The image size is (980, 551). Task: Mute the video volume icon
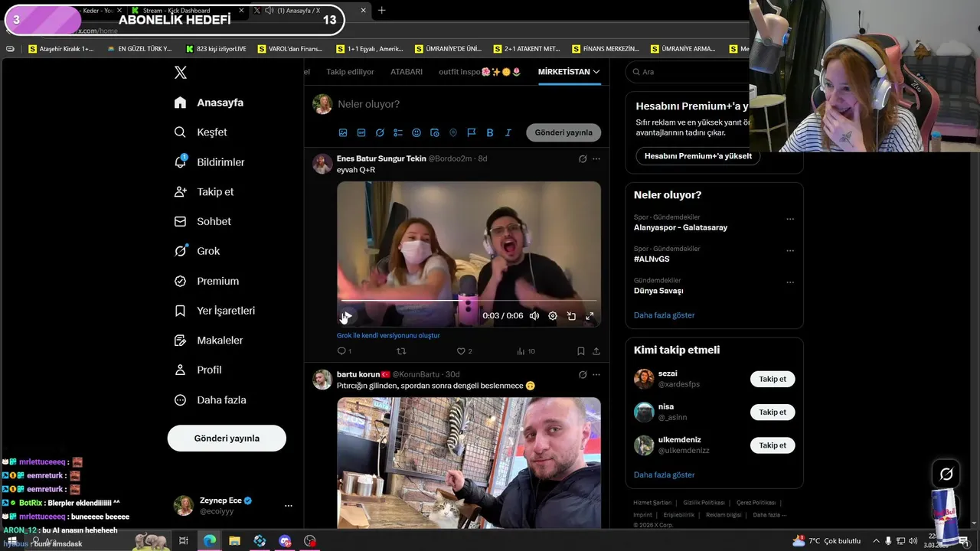(534, 316)
